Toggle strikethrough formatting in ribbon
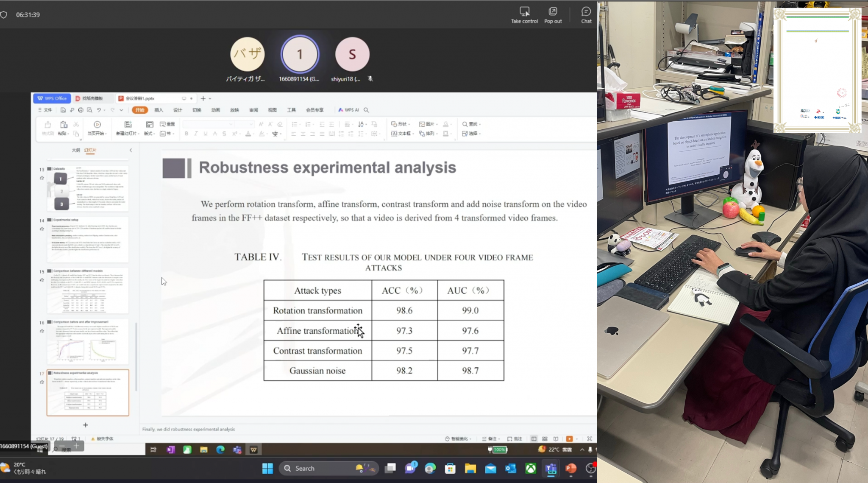 pyautogui.click(x=224, y=134)
